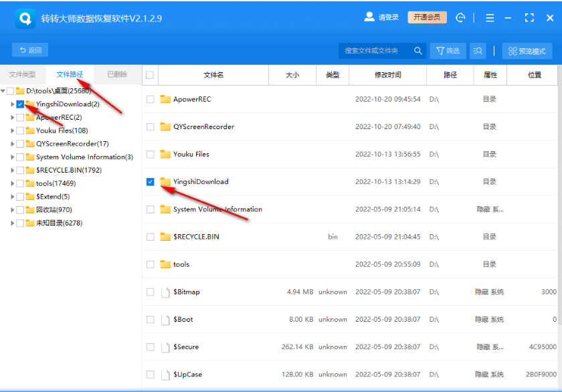Click the $Secure file icon
The image size is (562, 392).
click(165, 347)
